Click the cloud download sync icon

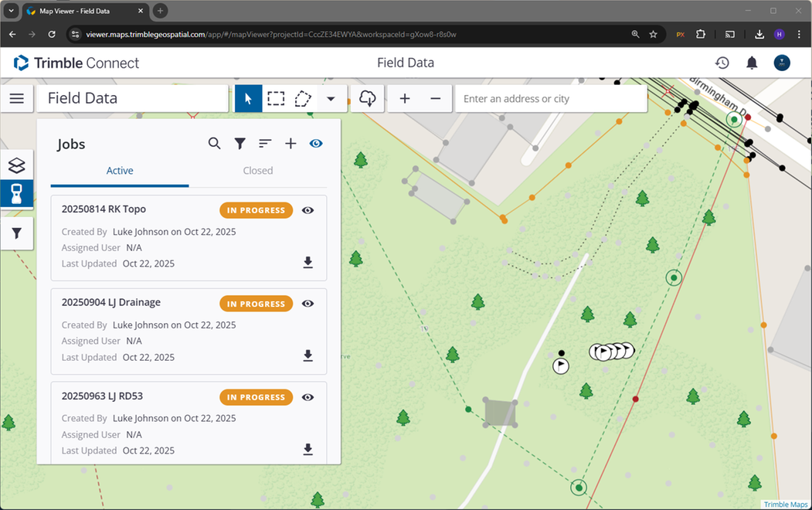click(x=368, y=99)
